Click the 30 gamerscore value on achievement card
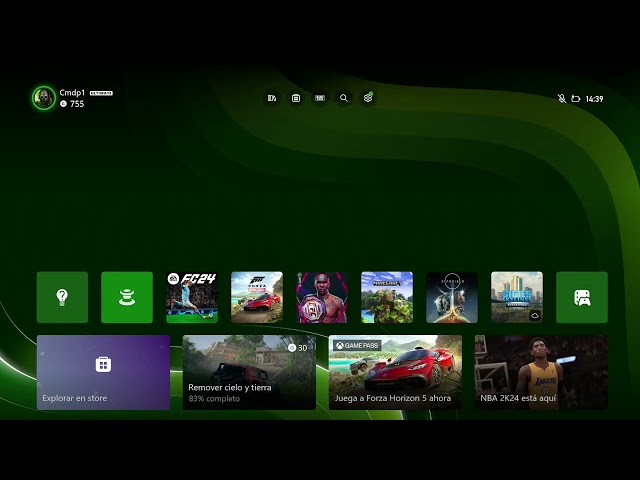This screenshot has width=640, height=480. [302, 348]
